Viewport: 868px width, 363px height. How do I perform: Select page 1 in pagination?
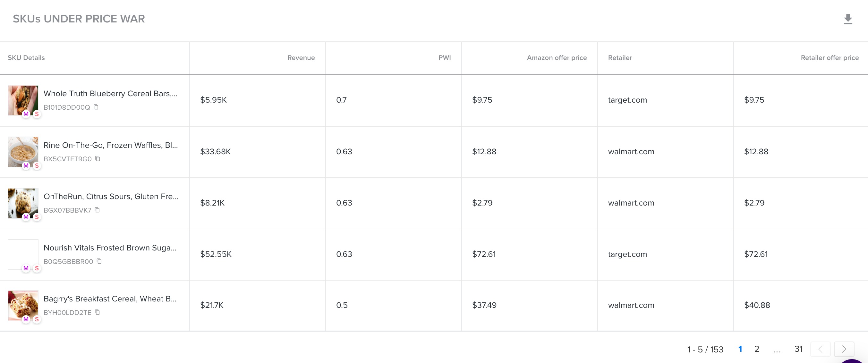(x=740, y=349)
